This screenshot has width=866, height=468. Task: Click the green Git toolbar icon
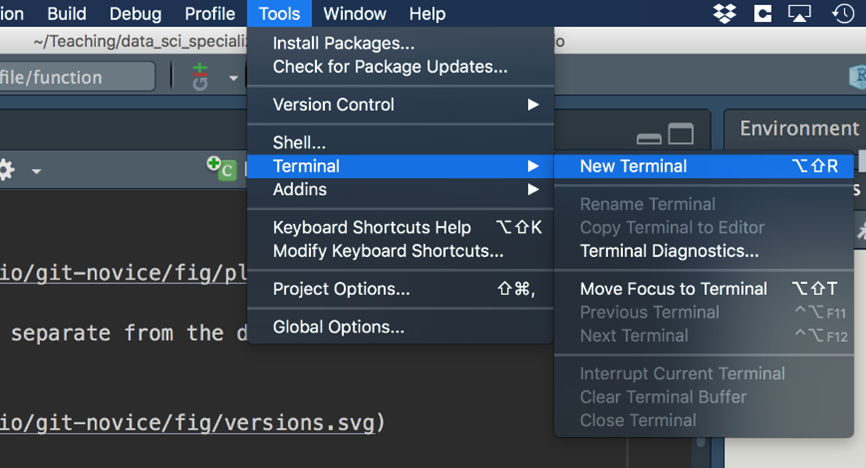coord(201,77)
